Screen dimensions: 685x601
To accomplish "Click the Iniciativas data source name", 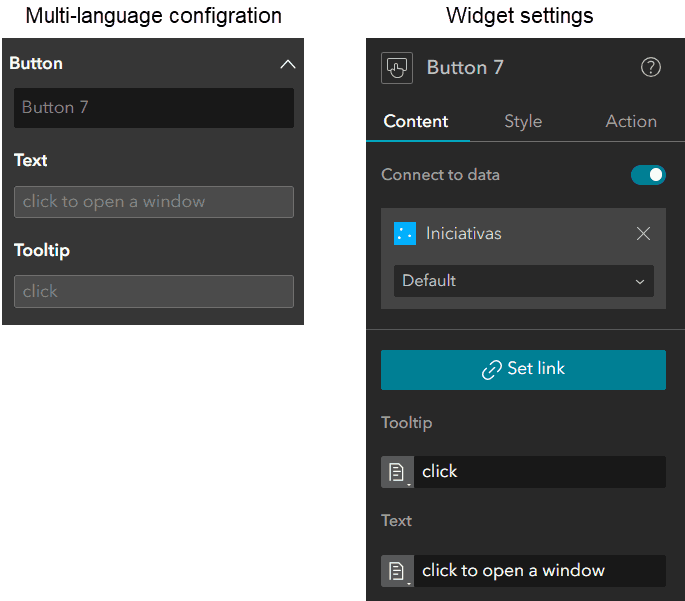I will click(x=464, y=234).
